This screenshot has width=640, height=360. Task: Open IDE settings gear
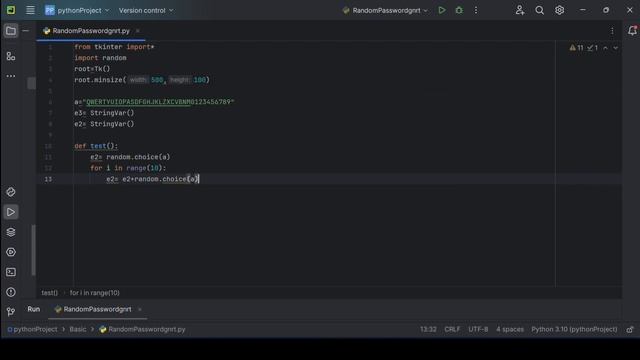pos(560,10)
